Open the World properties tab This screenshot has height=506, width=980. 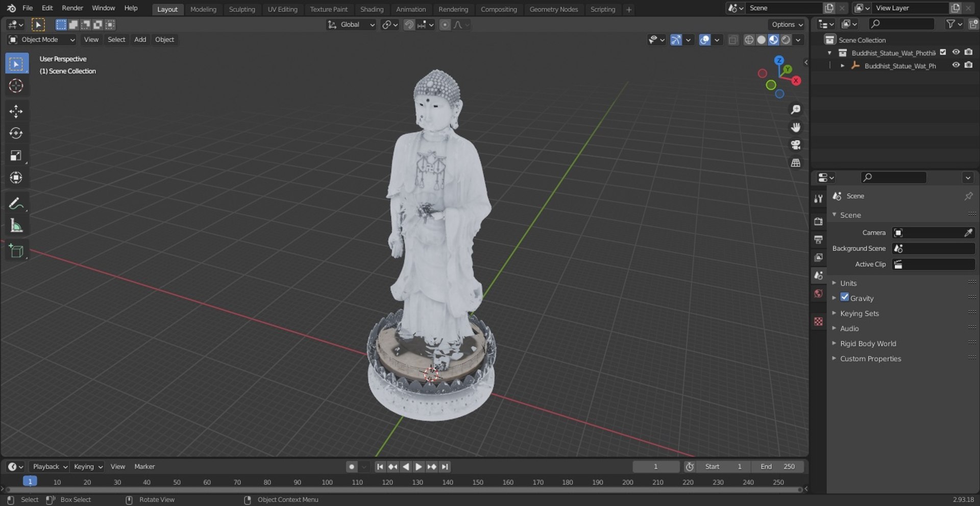819,294
